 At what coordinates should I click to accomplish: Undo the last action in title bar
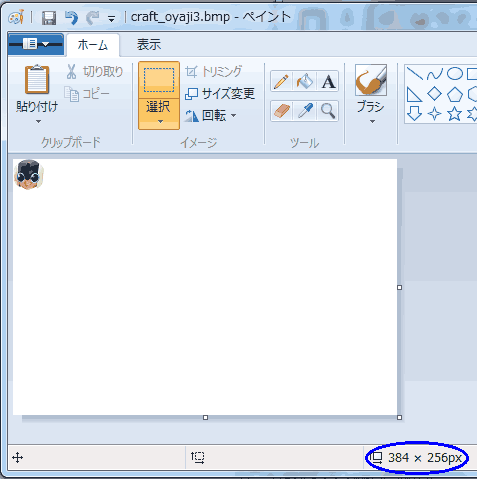(71, 18)
